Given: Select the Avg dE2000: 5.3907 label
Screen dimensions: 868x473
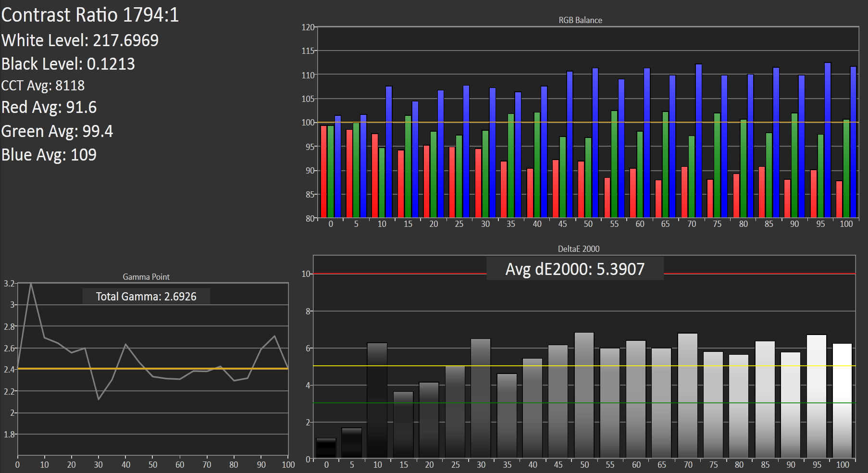Looking at the screenshot, I should pos(575,269).
